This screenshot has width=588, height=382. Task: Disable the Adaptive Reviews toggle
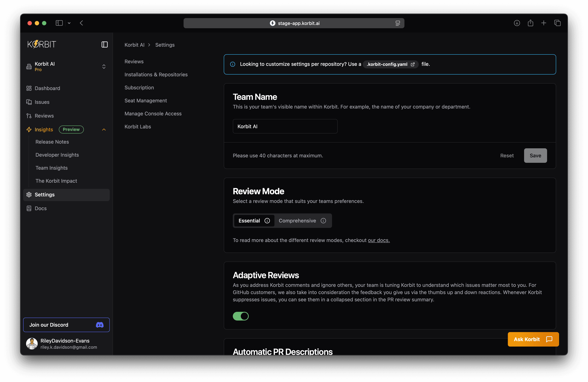click(x=241, y=316)
